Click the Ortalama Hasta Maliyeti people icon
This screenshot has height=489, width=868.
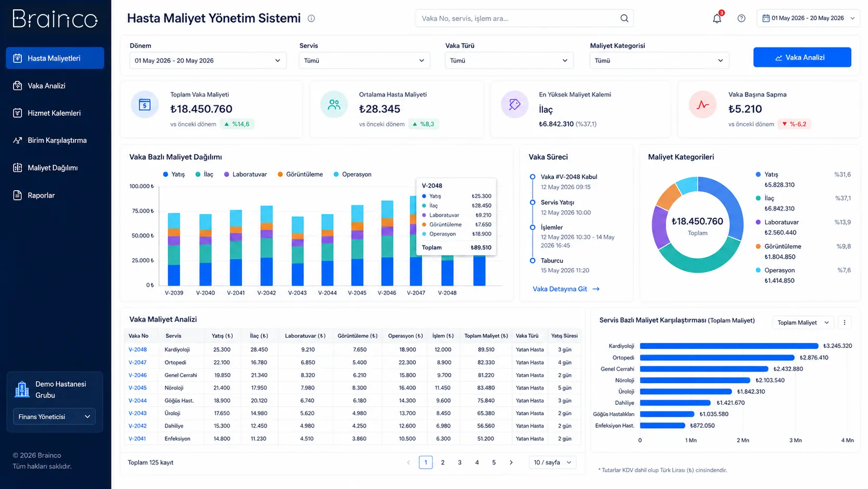coord(334,105)
